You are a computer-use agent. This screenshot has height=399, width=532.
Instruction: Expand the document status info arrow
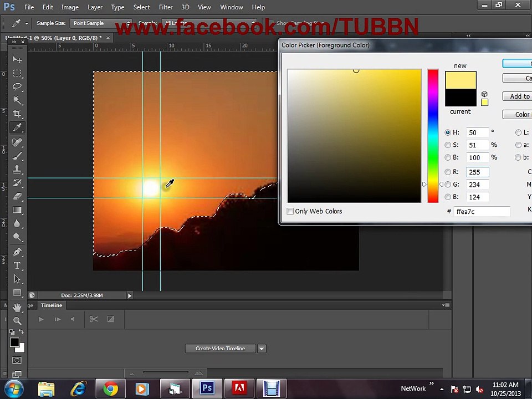point(130,295)
